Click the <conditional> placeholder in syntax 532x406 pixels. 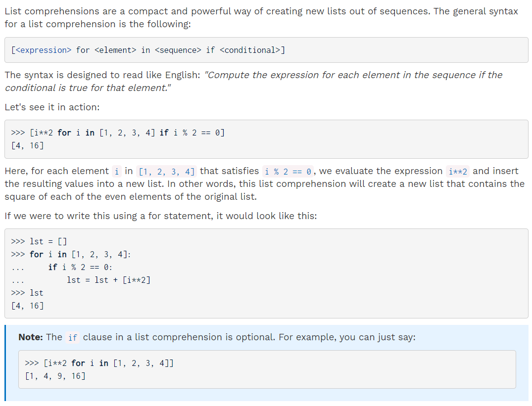pos(250,50)
